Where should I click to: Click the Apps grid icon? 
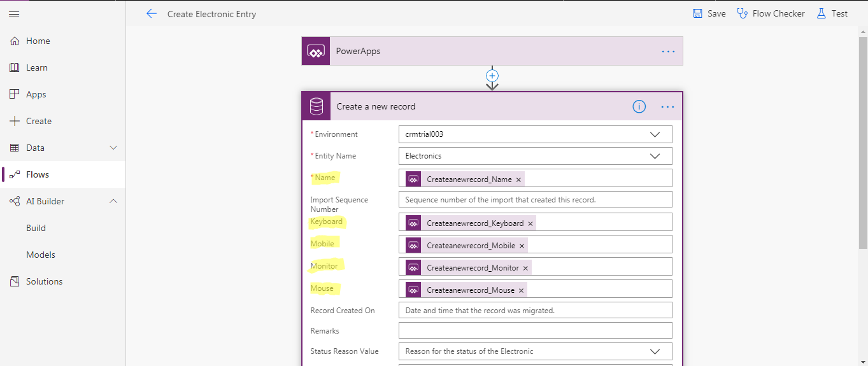(15, 94)
